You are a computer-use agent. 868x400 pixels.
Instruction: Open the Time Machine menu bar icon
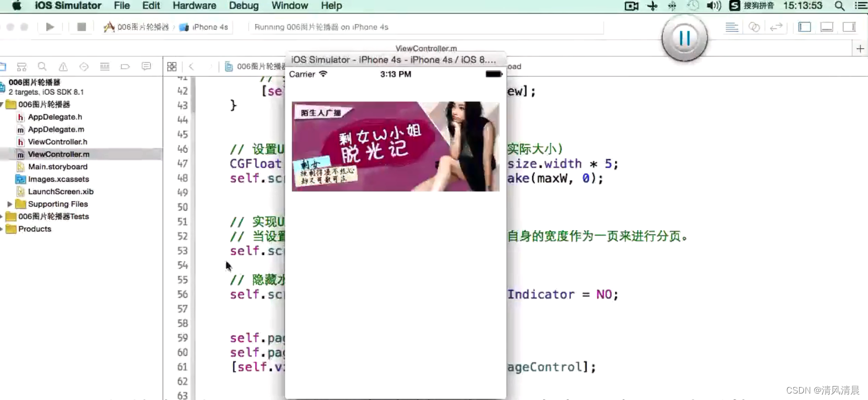coord(693,6)
